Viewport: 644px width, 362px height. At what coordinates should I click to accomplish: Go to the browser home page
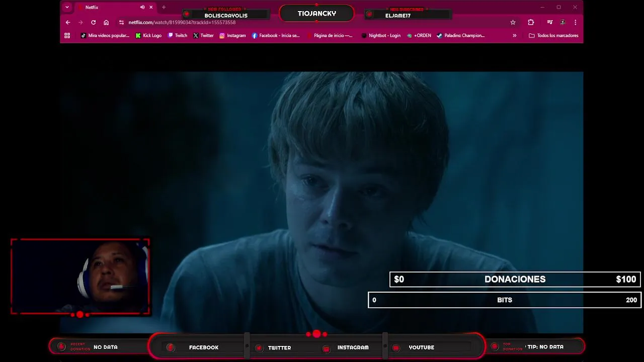click(x=106, y=22)
